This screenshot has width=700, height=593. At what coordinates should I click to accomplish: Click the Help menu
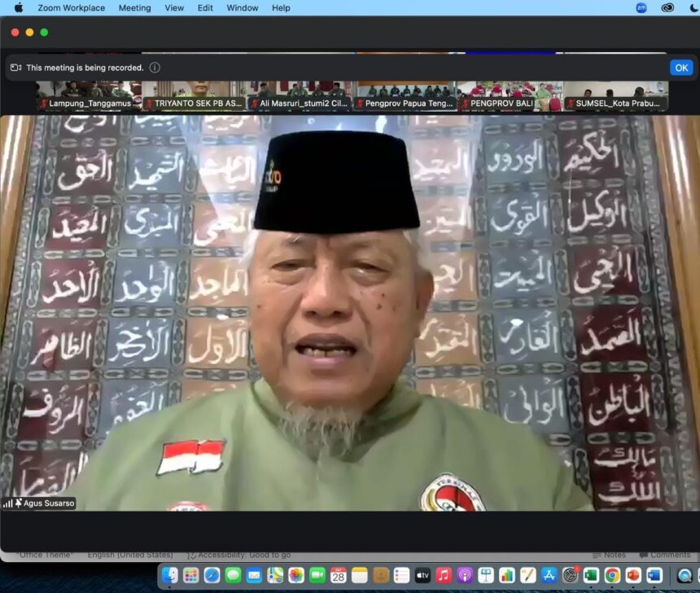(x=281, y=8)
